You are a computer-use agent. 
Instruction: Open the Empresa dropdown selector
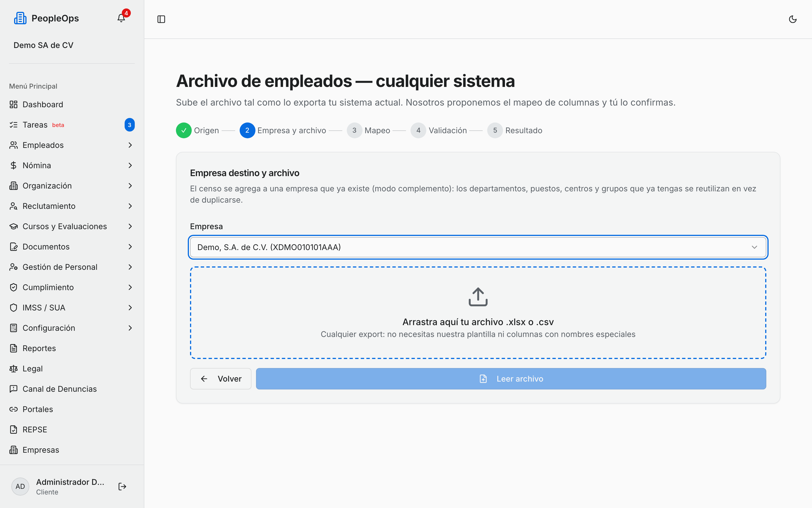(x=478, y=247)
